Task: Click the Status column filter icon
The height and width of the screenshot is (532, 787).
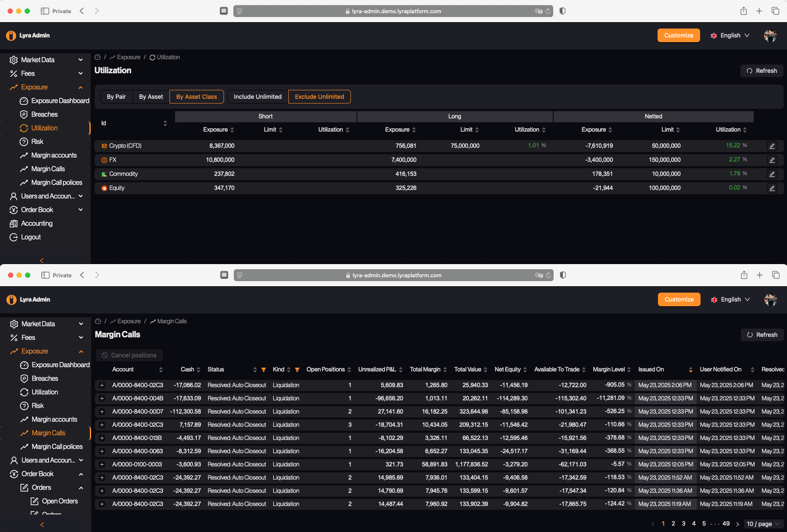Action: point(264,370)
